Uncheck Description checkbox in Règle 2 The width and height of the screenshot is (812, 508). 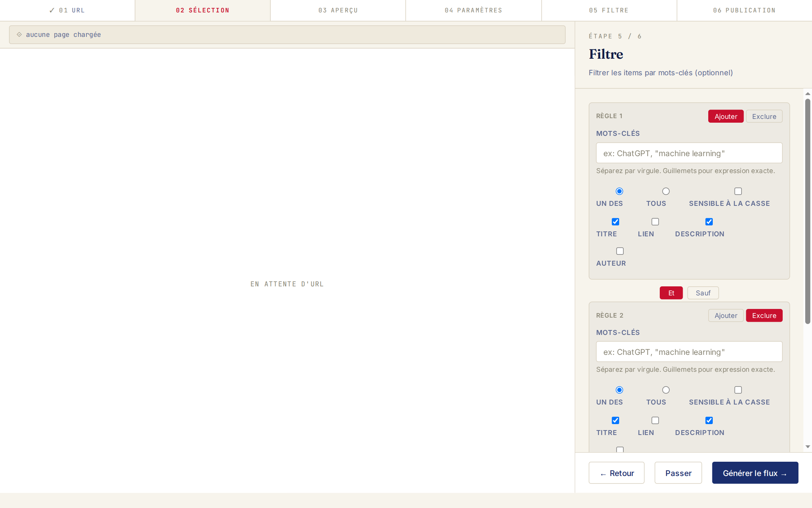coord(709,420)
